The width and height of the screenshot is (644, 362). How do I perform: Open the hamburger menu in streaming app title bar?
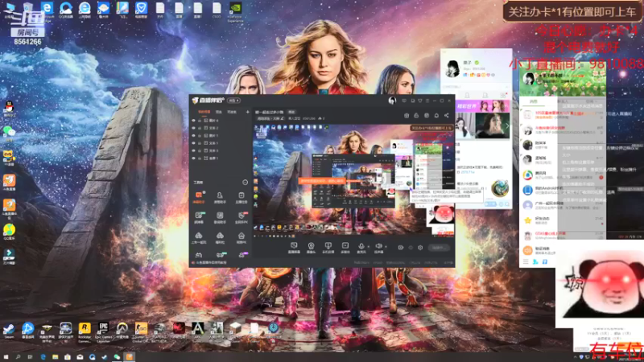pos(427,101)
